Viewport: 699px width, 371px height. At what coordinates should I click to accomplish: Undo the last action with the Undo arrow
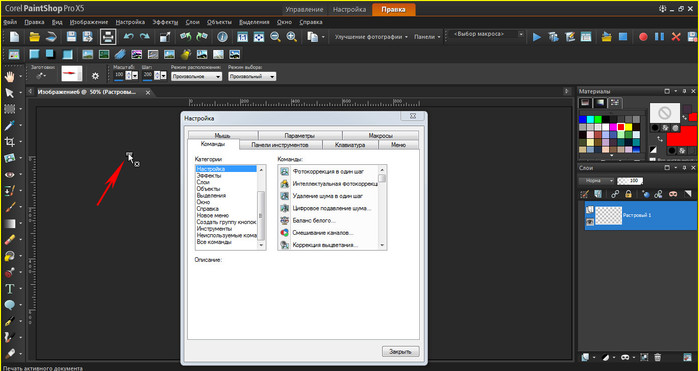[x=128, y=37]
